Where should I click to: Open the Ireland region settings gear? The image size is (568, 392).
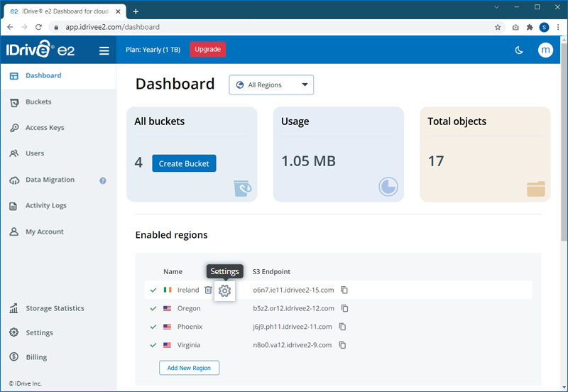(224, 290)
